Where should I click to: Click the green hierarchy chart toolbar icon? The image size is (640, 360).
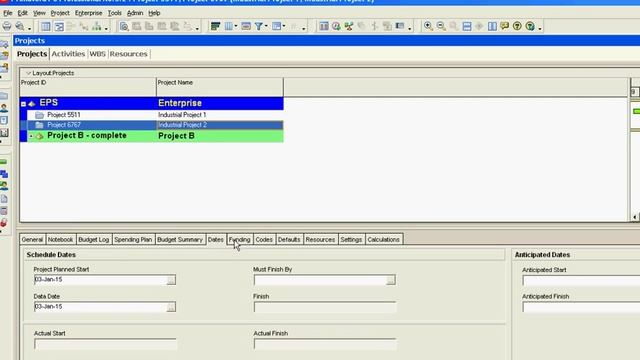tap(97, 27)
